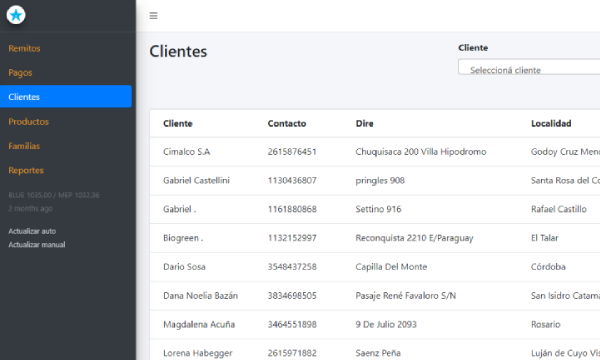The image size is (600, 360).
Task: Click address Settino 916
Action: tap(378, 209)
